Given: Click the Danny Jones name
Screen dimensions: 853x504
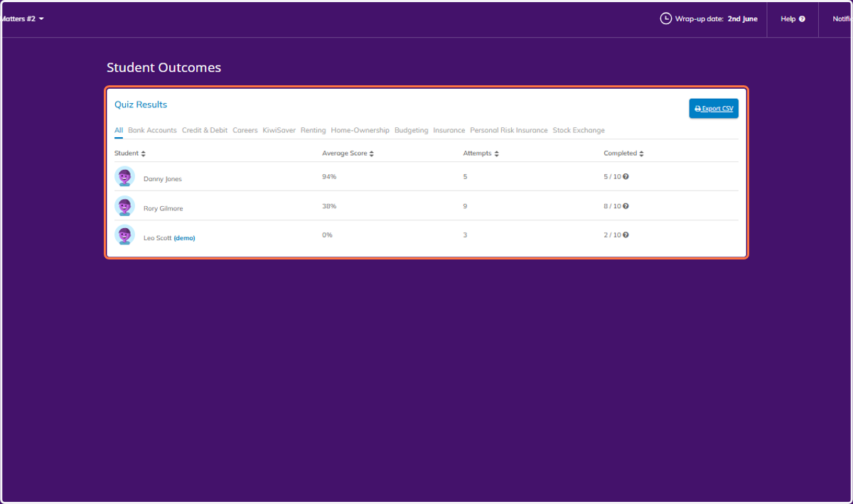Looking at the screenshot, I should point(163,179).
